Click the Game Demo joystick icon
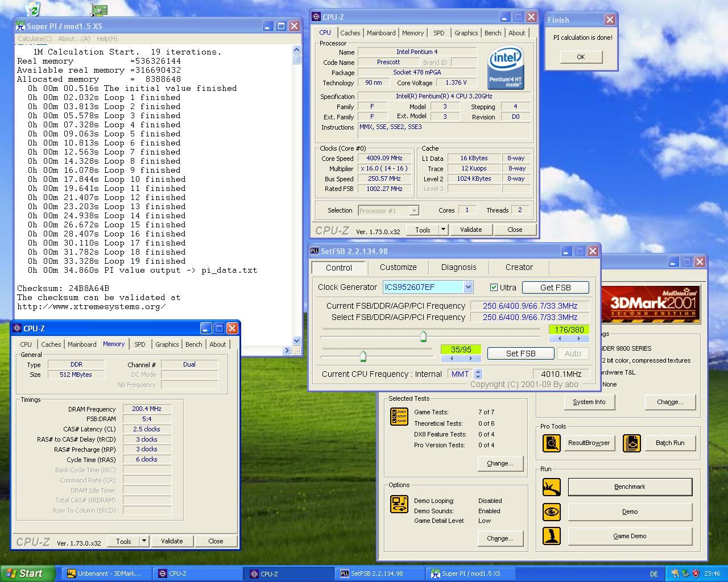Image resolution: width=728 pixels, height=582 pixels. click(551, 536)
